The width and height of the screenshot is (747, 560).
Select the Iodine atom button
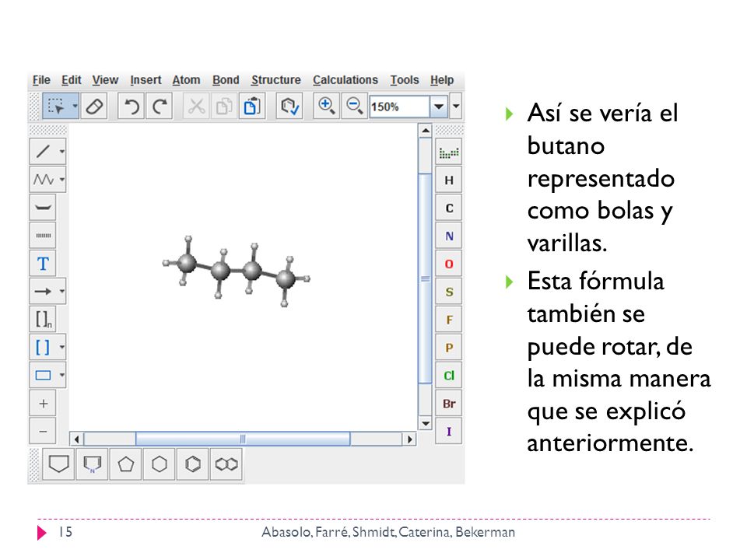[449, 432]
